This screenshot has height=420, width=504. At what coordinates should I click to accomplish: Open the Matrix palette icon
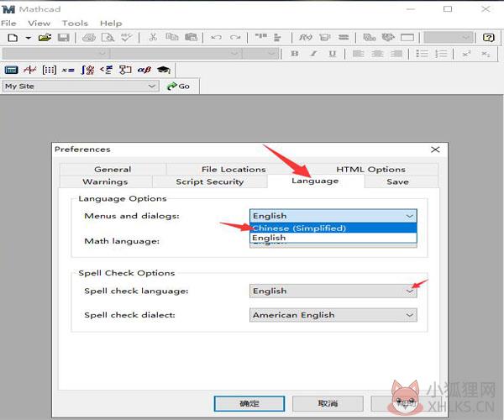point(50,70)
